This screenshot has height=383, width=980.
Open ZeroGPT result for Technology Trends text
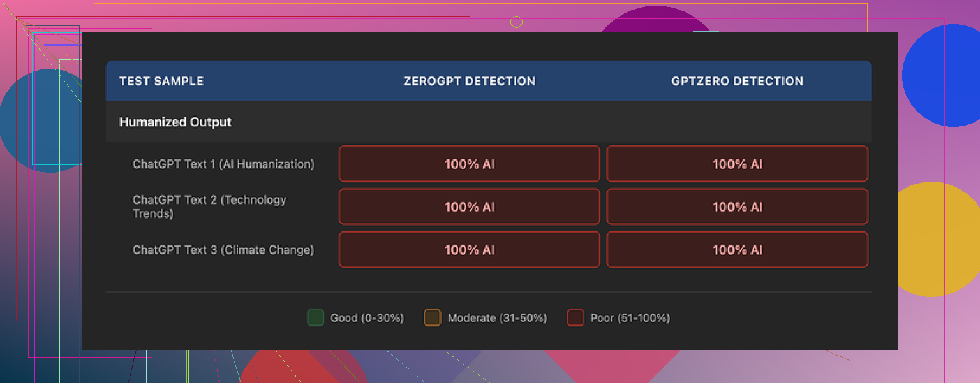point(469,206)
